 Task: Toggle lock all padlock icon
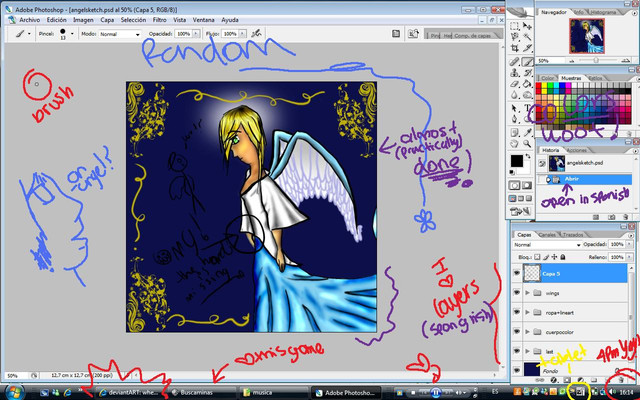[x=563, y=257]
